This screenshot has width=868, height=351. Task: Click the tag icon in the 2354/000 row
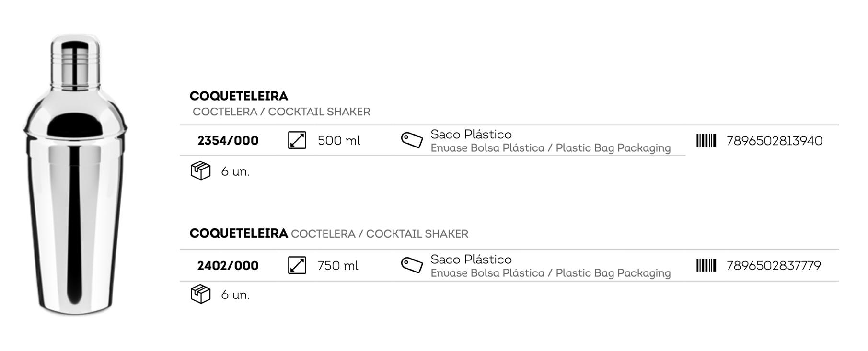coord(412,140)
